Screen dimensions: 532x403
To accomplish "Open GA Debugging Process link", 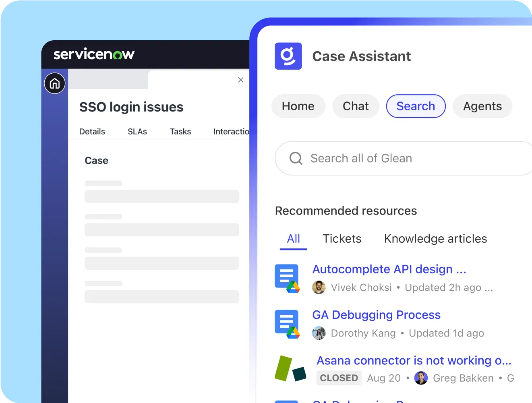I will (x=377, y=315).
